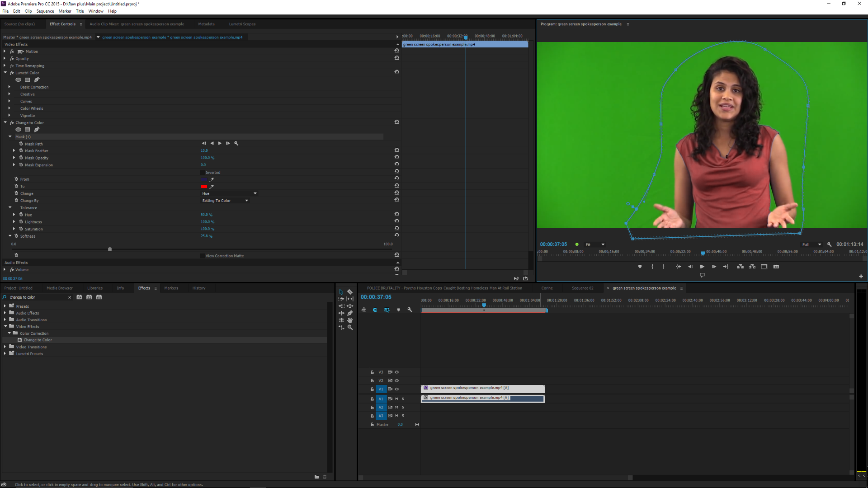868x488 pixels.
Task: Open the Change Hue dropdown
Action: pyautogui.click(x=229, y=193)
